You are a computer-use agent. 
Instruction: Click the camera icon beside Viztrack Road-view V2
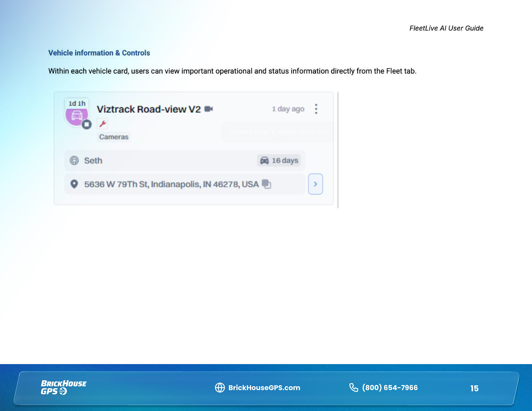[x=209, y=109]
